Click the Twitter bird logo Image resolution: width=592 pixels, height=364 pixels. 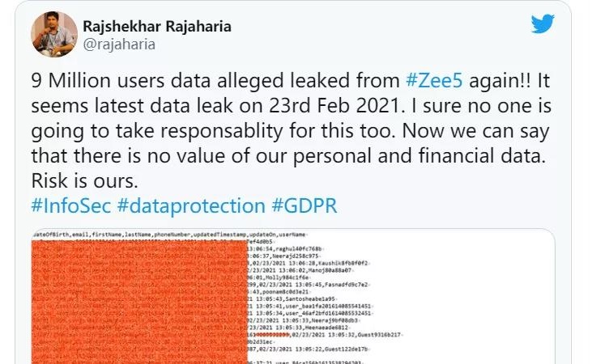(x=543, y=23)
